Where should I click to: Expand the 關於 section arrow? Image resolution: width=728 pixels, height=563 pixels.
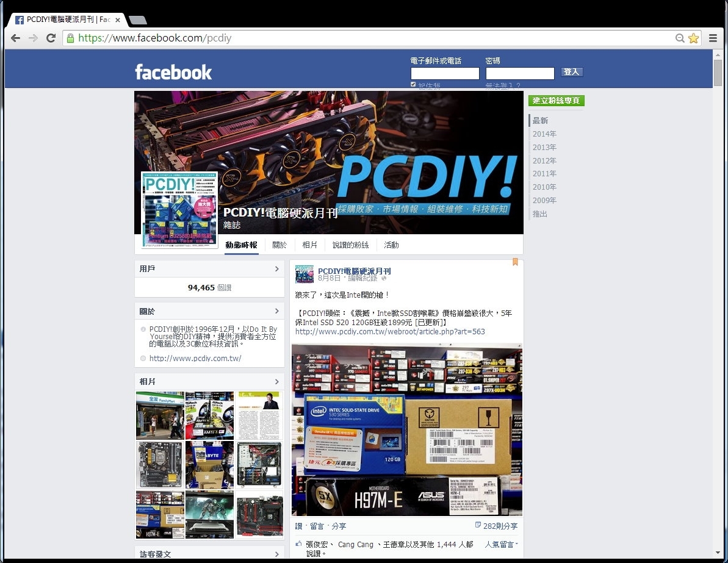[276, 311]
